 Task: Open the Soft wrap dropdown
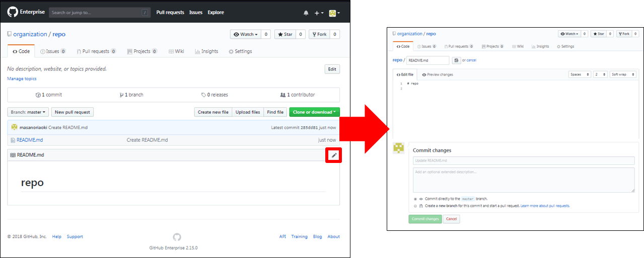click(x=622, y=74)
